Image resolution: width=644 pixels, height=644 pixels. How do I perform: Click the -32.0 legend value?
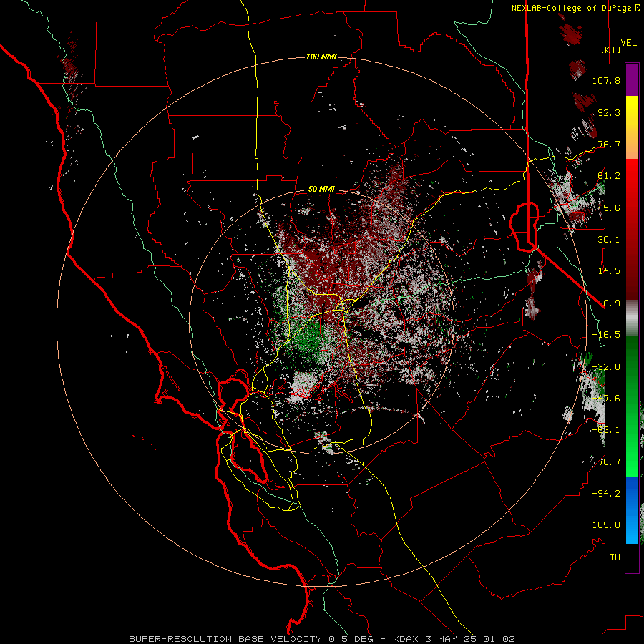(x=606, y=367)
